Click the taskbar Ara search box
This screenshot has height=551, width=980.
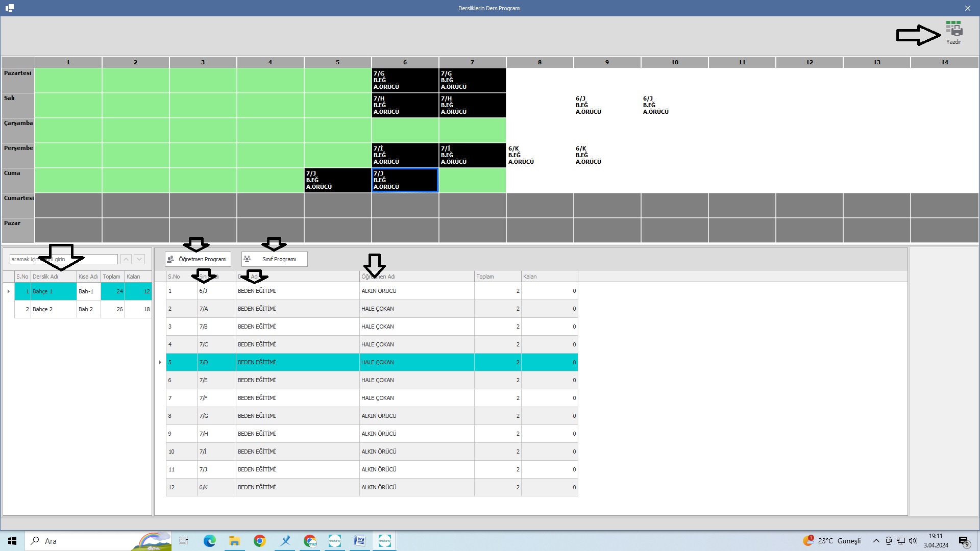pyautogui.click(x=98, y=541)
